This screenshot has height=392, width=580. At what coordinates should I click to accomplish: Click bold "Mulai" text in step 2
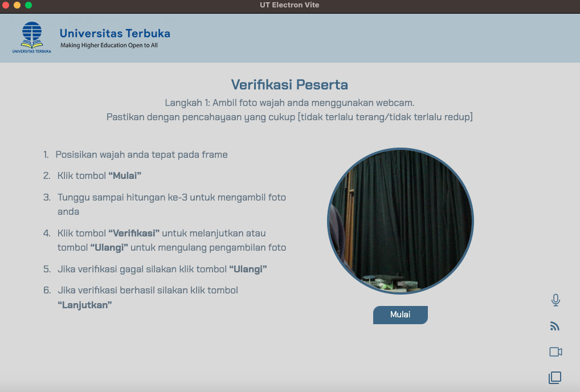click(125, 176)
